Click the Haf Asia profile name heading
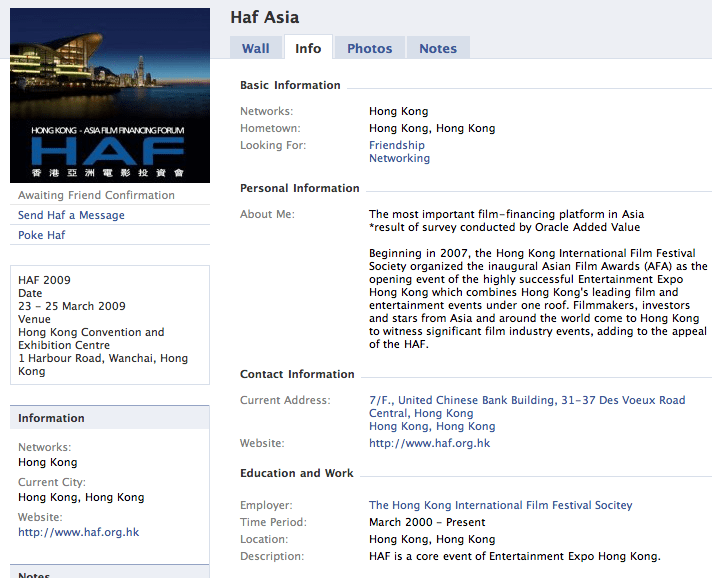The image size is (712, 578). (x=264, y=17)
